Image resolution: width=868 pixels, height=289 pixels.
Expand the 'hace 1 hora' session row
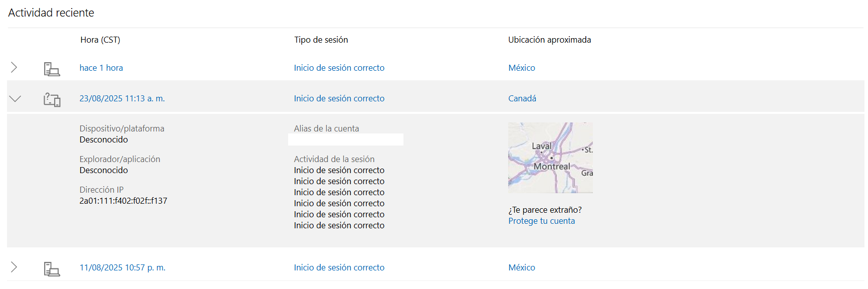[x=14, y=67]
